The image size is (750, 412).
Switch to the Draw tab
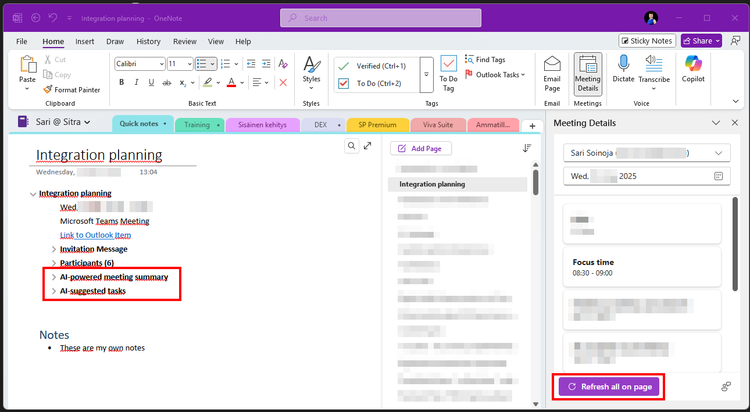click(115, 42)
